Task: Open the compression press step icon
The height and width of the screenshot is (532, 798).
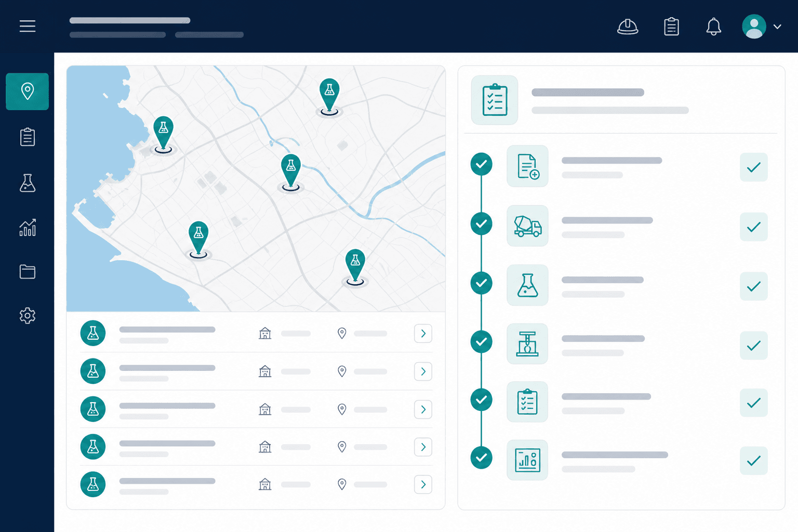Action: coord(527,343)
